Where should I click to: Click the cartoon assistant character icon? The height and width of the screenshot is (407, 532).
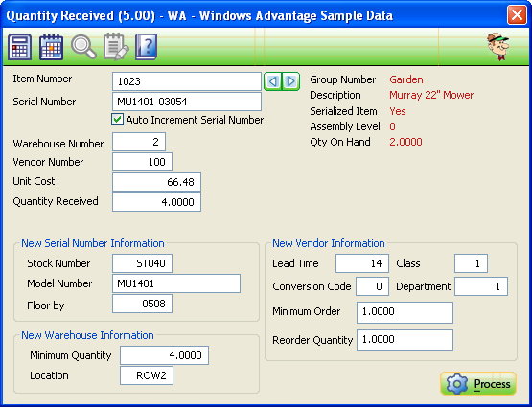[x=498, y=47]
